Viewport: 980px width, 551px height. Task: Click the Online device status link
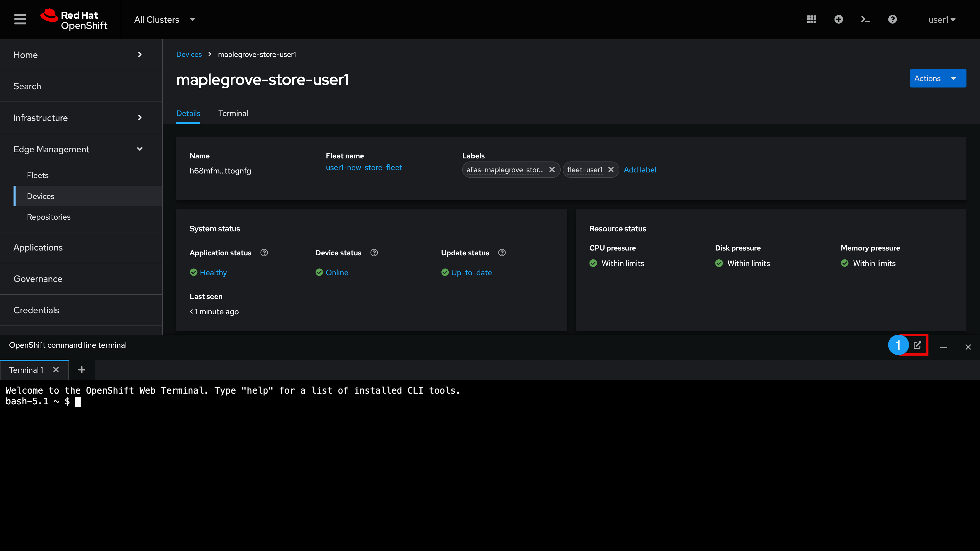click(x=337, y=272)
